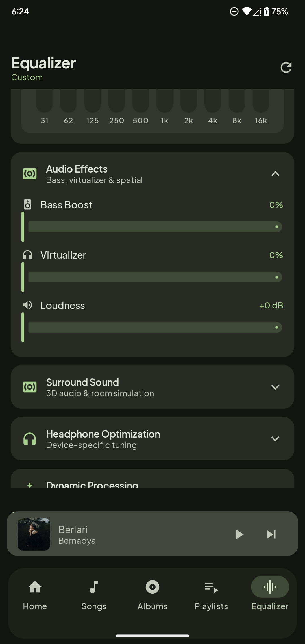Open the Playlists tab

tap(211, 593)
